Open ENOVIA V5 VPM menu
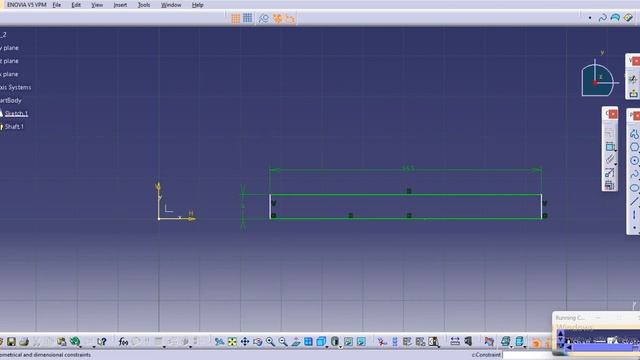This screenshot has height=360, width=640. coord(27,5)
